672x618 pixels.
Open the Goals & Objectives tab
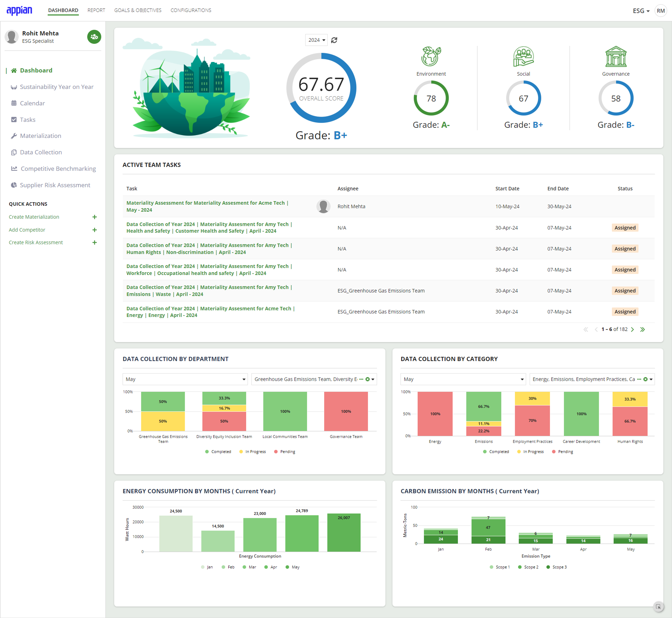pyautogui.click(x=138, y=10)
